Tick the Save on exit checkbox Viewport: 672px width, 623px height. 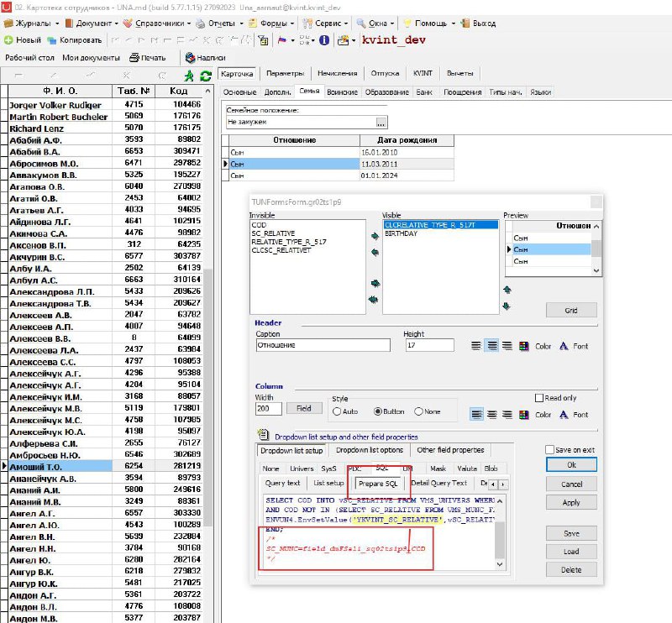click(x=550, y=450)
